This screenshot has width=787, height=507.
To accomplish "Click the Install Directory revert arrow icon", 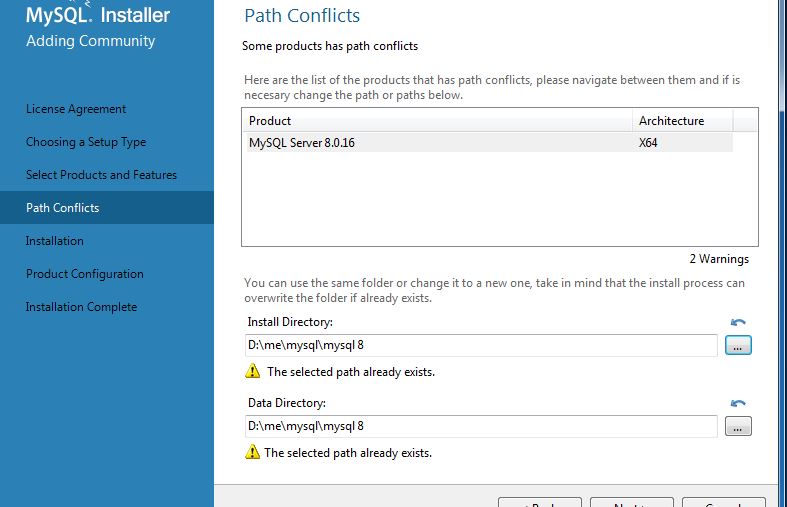I will 738,322.
